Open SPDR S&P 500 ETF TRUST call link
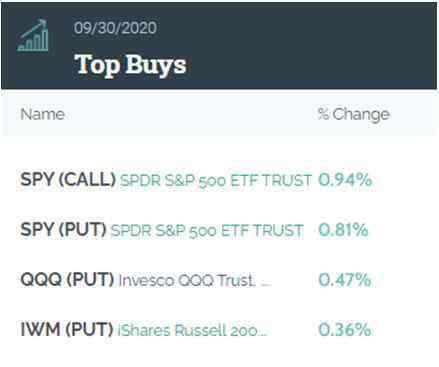439x367 pixels. [x=216, y=180]
